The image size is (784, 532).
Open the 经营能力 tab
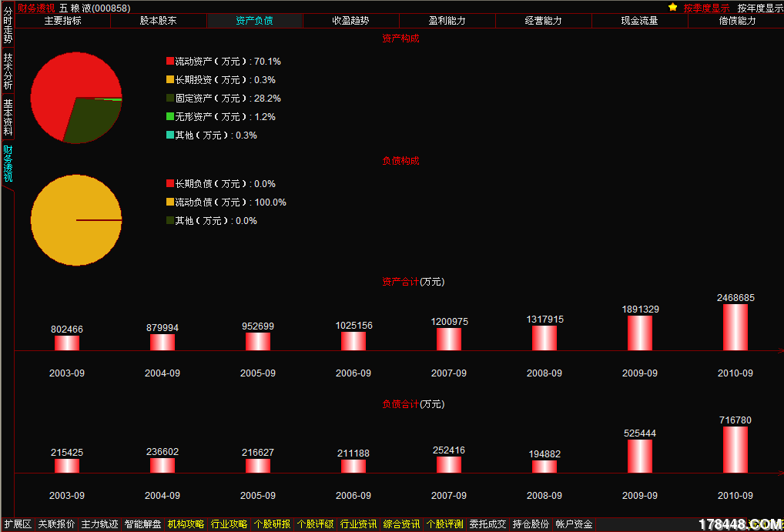click(544, 21)
